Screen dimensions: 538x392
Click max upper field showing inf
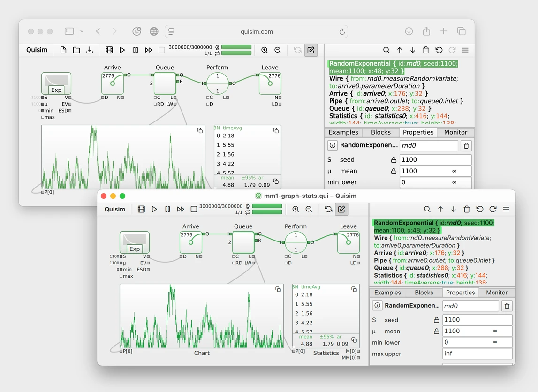(x=477, y=354)
